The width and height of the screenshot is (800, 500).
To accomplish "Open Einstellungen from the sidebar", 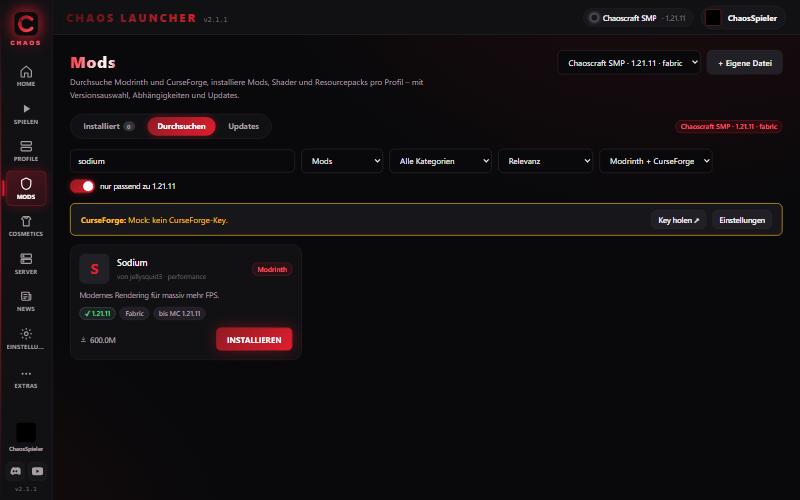I will click(x=26, y=339).
